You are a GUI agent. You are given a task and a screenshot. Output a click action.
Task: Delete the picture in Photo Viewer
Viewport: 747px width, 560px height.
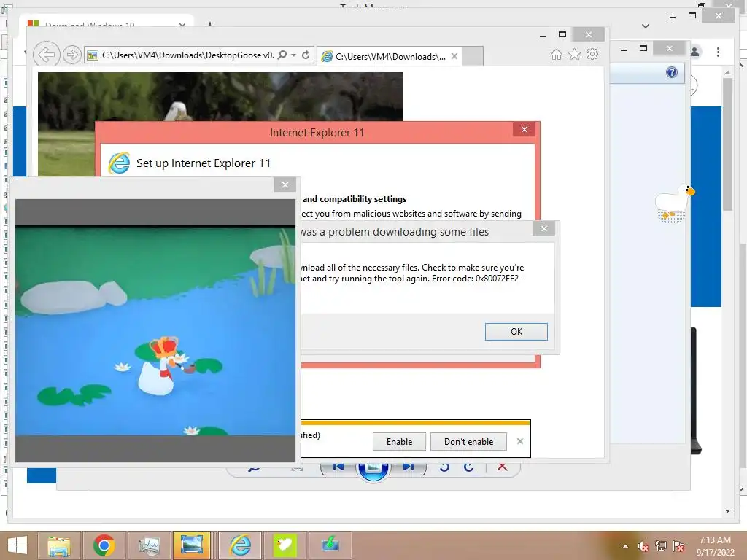(502, 467)
